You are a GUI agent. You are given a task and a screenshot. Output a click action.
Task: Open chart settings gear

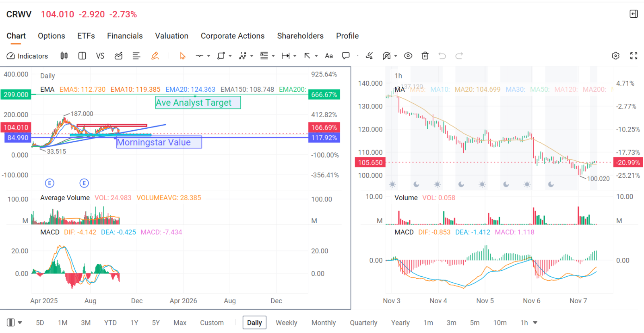[615, 56]
